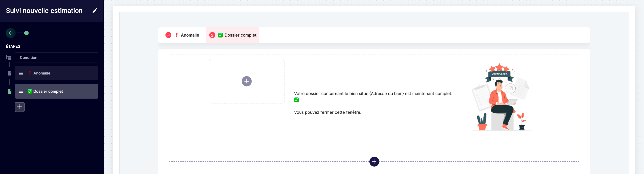Screen dimensions: 644x174
Task: Click the pencil edit title icon
Action: point(95,10)
